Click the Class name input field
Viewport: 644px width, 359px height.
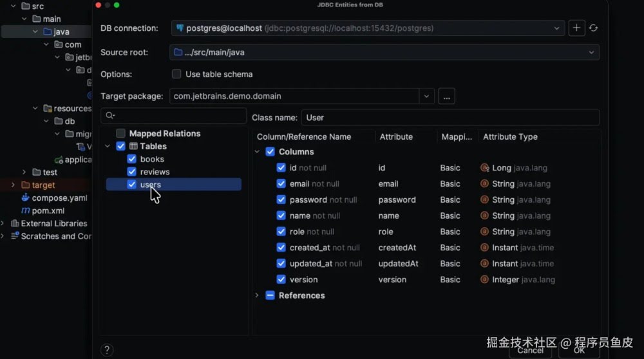tap(450, 118)
